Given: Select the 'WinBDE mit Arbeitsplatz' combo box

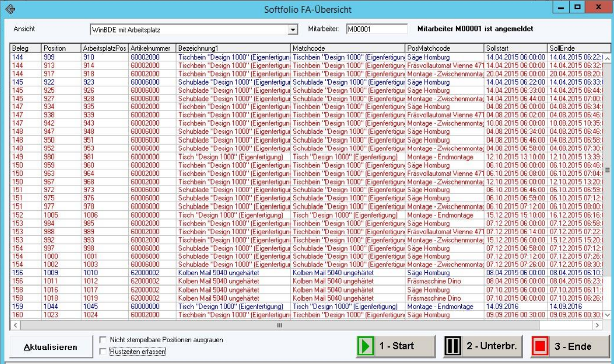Looking at the screenshot, I should point(188,30).
